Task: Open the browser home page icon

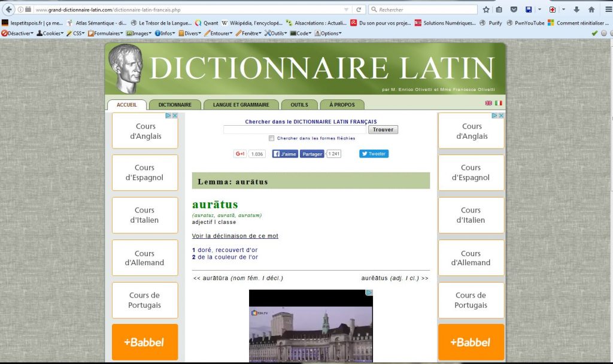Action: 591,10
